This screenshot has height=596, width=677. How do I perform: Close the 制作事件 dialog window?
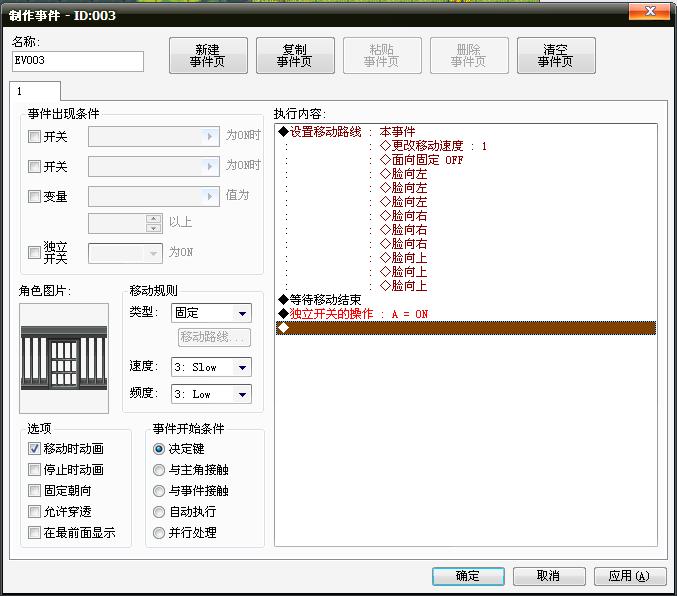point(650,12)
